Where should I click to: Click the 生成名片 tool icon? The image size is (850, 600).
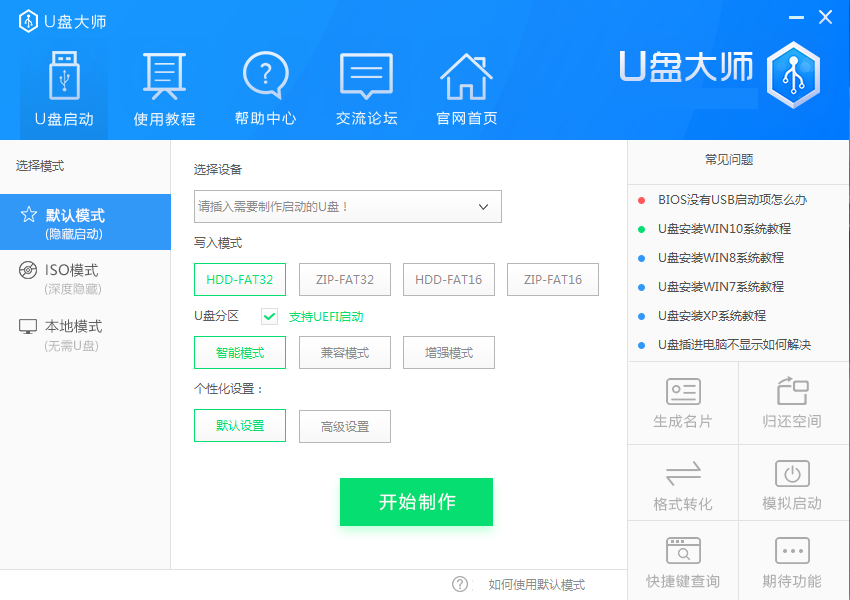[683, 402]
